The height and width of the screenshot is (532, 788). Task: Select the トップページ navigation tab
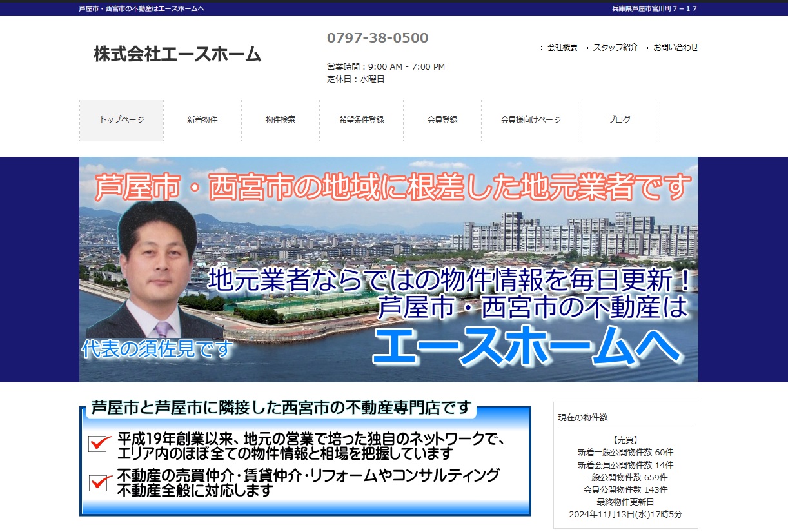pyautogui.click(x=121, y=120)
